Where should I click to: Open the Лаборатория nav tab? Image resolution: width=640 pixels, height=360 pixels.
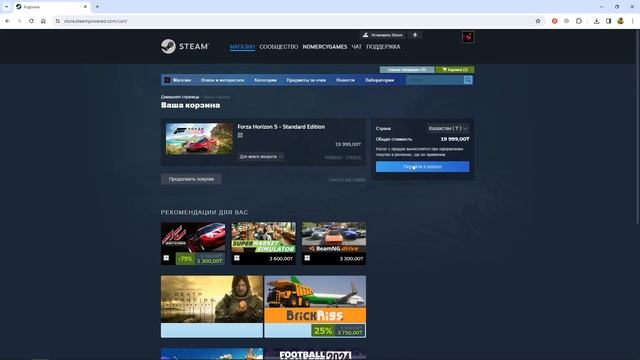(380, 80)
